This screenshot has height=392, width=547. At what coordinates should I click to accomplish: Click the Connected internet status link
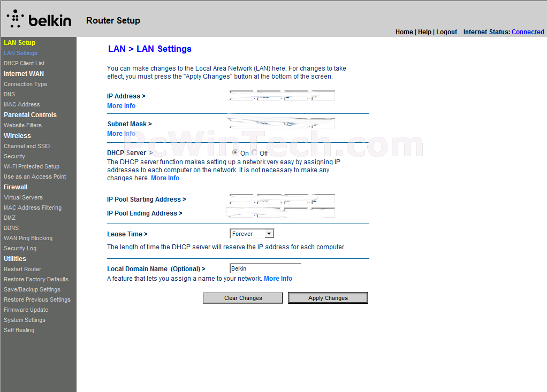tap(528, 32)
